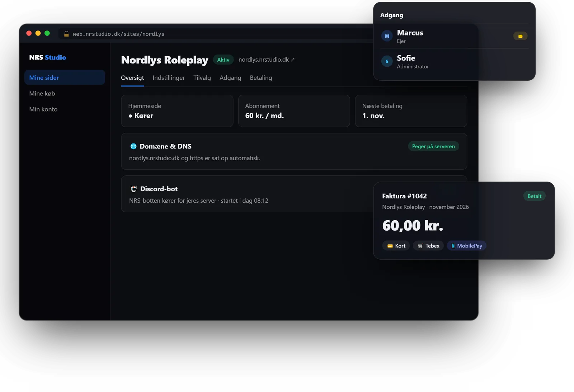
Task: Click Sofie's avatar with letter S
Action: point(387,61)
